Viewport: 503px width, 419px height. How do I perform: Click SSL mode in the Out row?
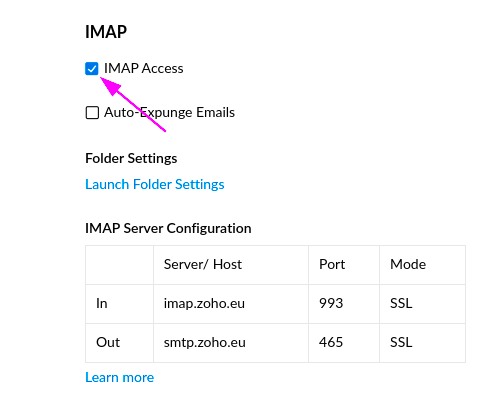(x=422, y=343)
